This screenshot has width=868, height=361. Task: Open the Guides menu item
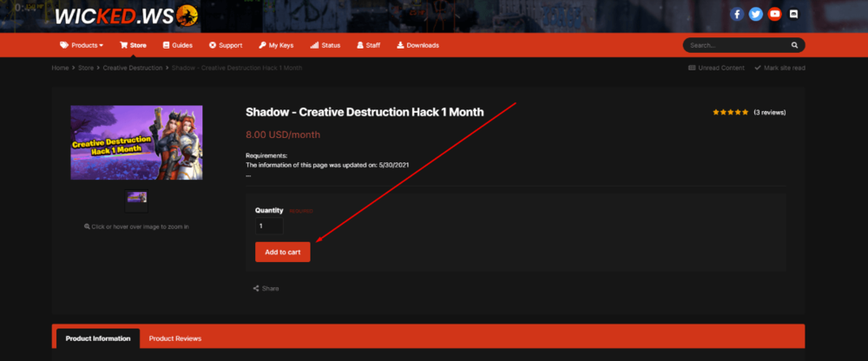(177, 45)
